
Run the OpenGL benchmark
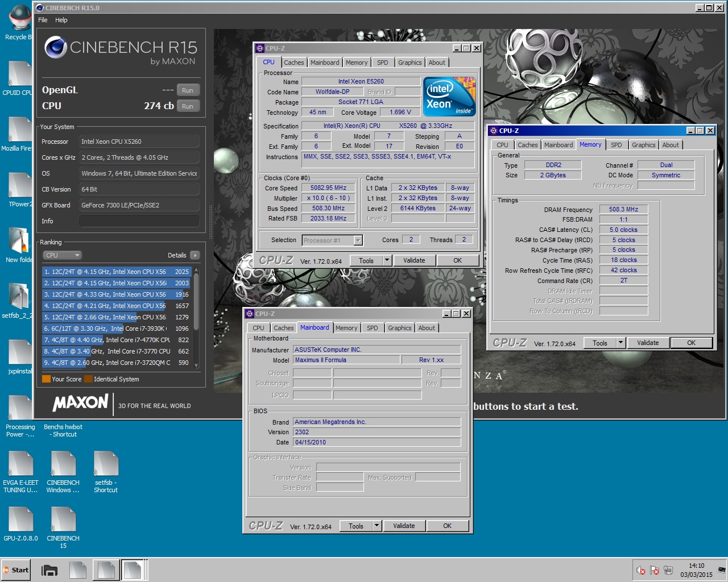coord(188,90)
